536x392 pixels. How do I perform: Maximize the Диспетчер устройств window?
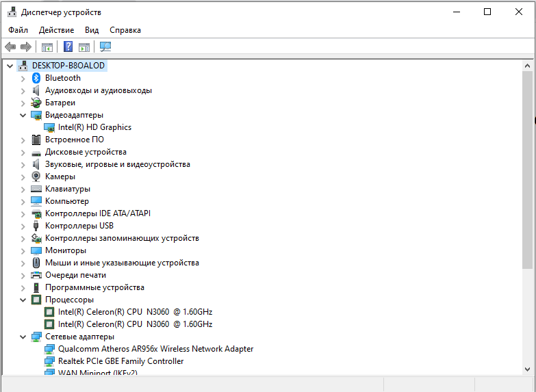tap(487, 12)
